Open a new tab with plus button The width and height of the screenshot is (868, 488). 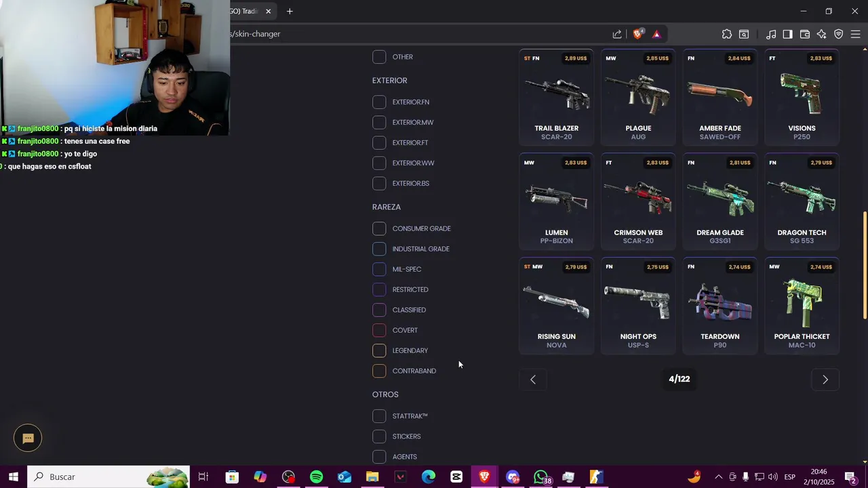[x=290, y=11]
